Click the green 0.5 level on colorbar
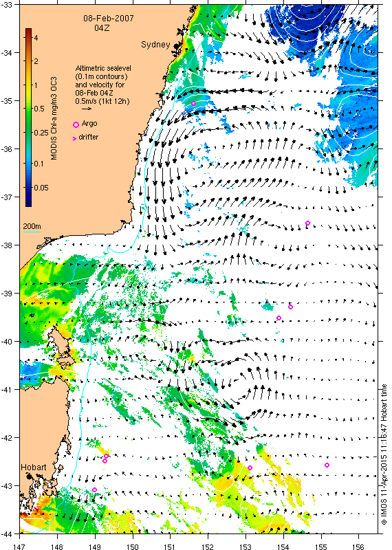This screenshot has height=550, width=392. pyautogui.click(x=28, y=109)
